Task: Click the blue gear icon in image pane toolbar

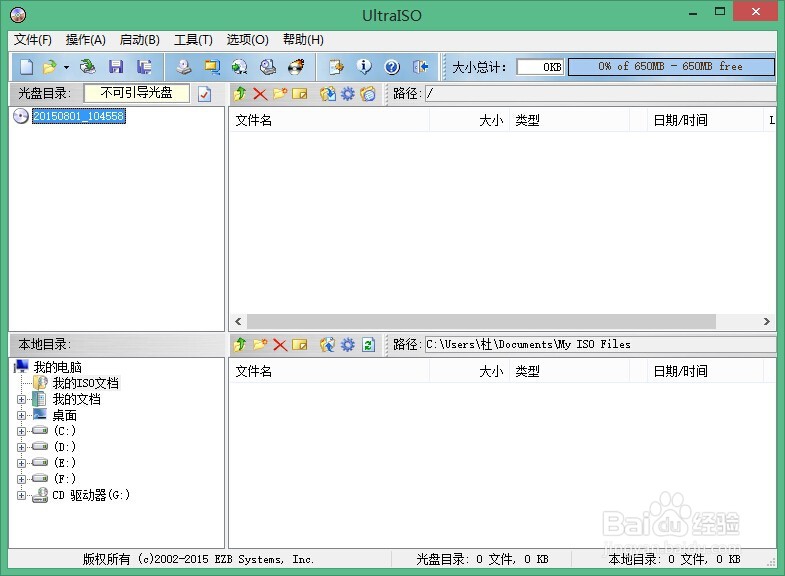Action: click(347, 94)
